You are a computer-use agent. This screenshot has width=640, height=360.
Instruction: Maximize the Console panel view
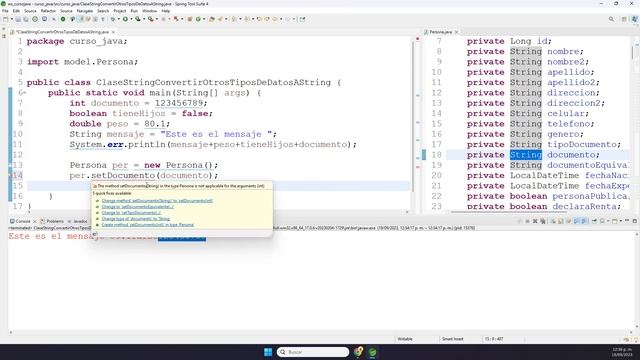point(635,221)
